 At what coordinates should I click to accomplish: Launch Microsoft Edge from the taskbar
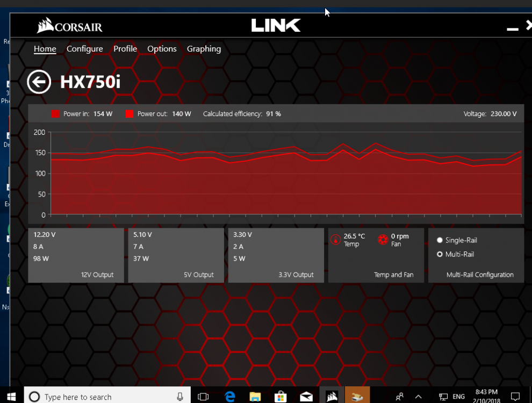pyautogui.click(x=229, y=396)
